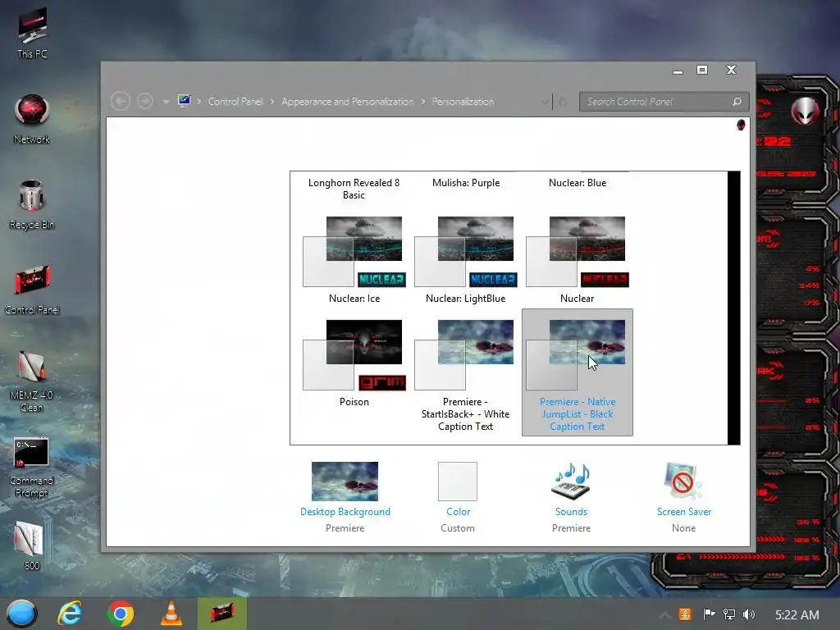Image resolution: width=840 pixels, height=630 pixels.
Task: Click the Search Control Panel field
Action: pos(663,102)
